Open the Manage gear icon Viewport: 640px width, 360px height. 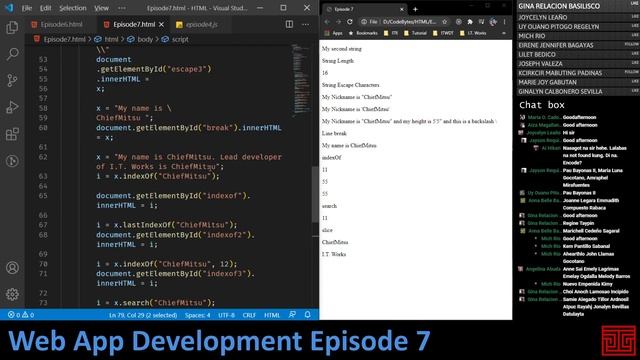pos(12,294)
